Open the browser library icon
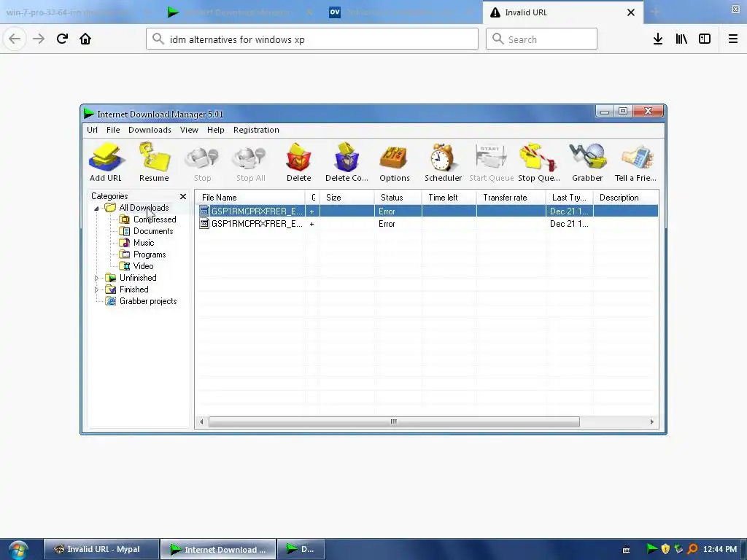747x560 pixels. pos(681,39)
